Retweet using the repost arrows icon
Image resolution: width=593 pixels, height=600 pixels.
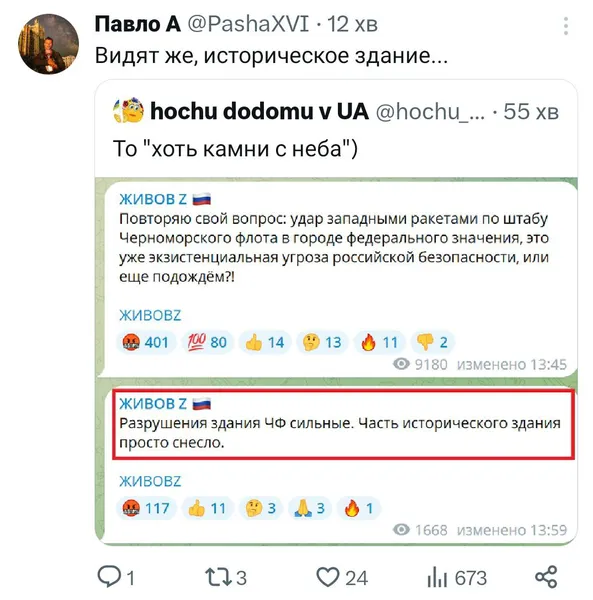(x=218, y=577)
